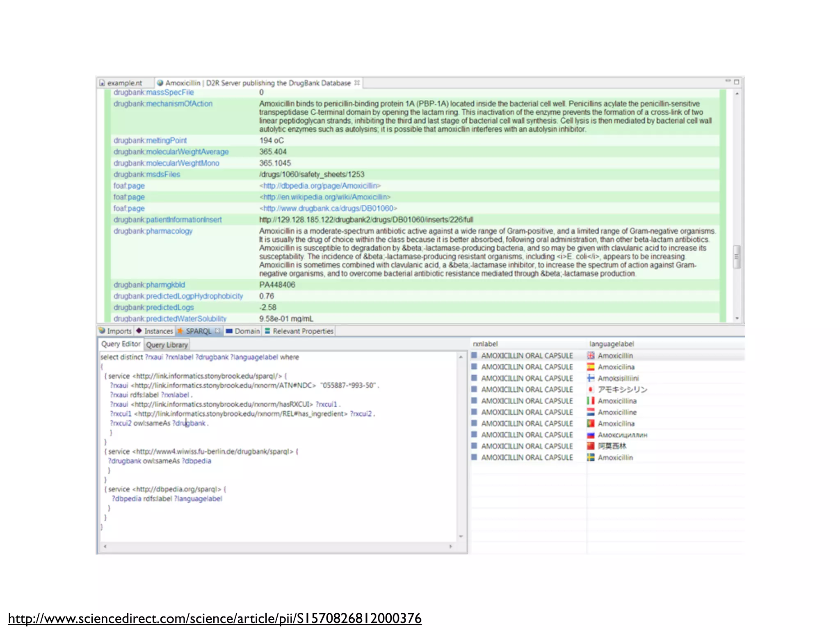Viewport: 840px width, 630px height.
Task: Click the scroll-down arrow of the DrugBank page
Action: pyautogui.click(x=737, y=318)
